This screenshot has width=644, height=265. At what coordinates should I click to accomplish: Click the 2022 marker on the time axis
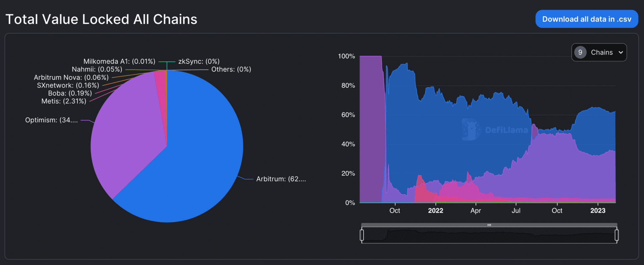coord(435,210)
